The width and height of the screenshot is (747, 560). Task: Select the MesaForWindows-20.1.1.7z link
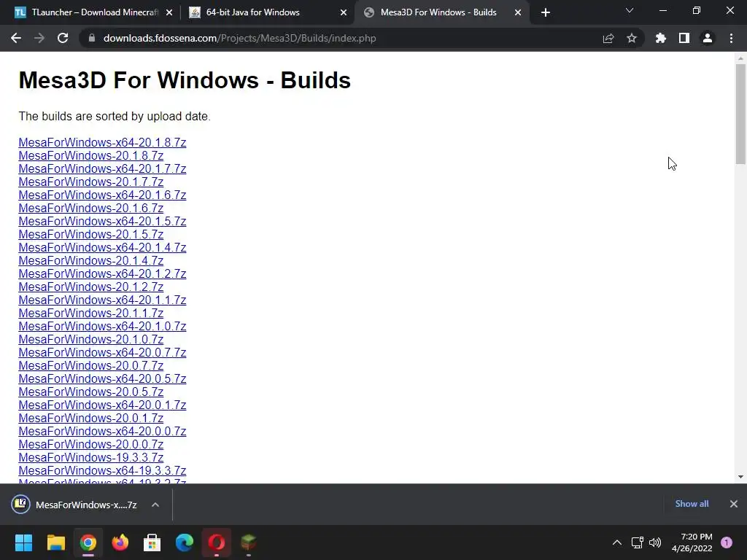[x=91, y=314]
